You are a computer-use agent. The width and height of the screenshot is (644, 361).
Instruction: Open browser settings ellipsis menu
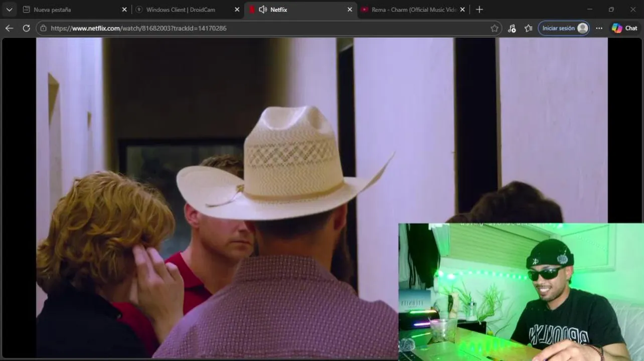click(x=599, y=28)
